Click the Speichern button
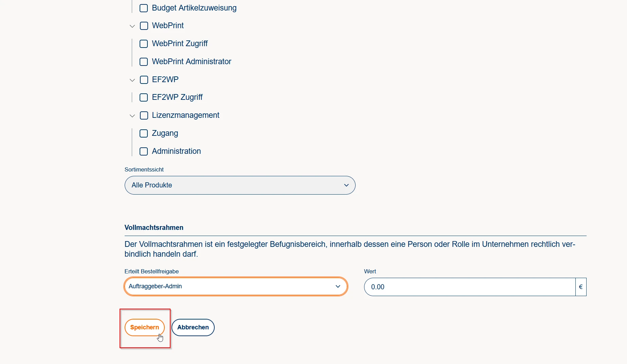The height and width of the screenshot is (364, 627). tap(144, 327)
